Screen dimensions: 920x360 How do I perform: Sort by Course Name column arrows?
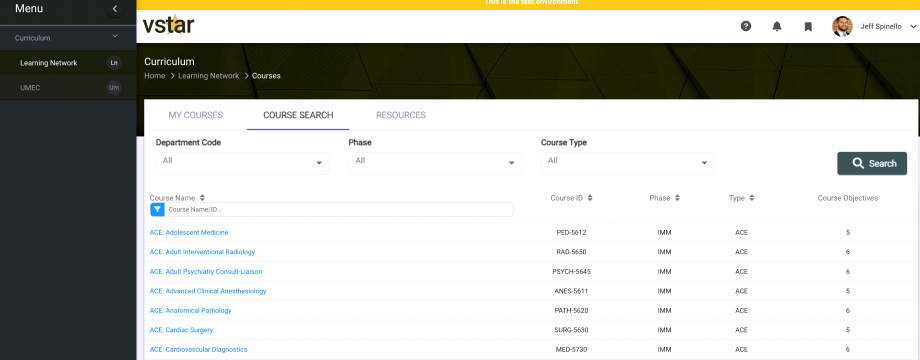[202, 198]
